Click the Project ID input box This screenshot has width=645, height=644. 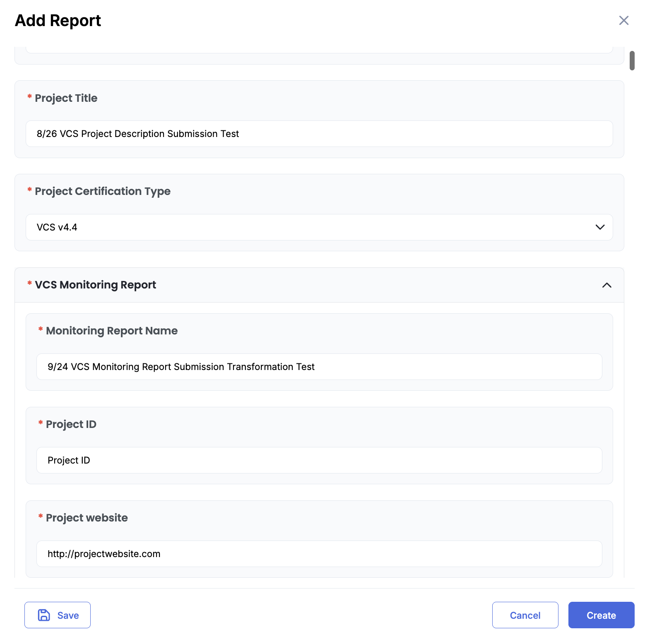pos(319,460)
